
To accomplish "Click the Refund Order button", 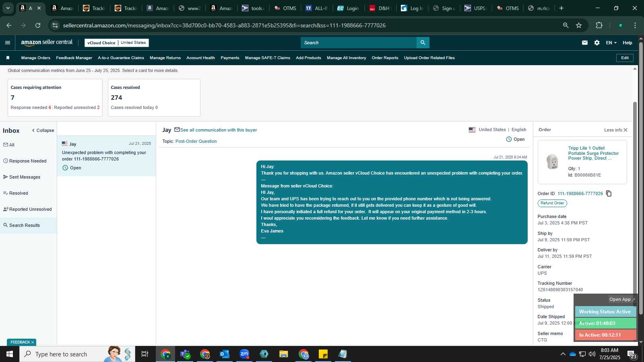I will (x=552, y=203).
